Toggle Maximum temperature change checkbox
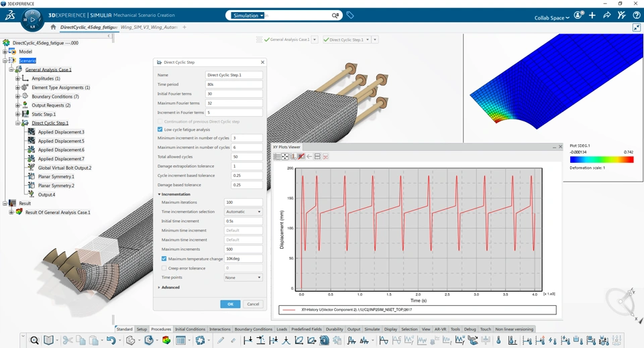 pyautogui.click(x=164, y=259)
